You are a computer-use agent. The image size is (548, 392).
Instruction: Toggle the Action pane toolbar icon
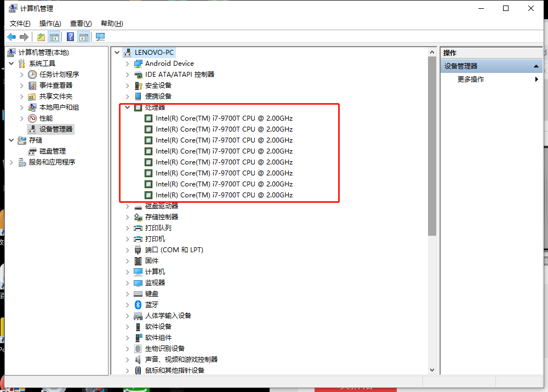pyautogui.click(x=84, y=37)
